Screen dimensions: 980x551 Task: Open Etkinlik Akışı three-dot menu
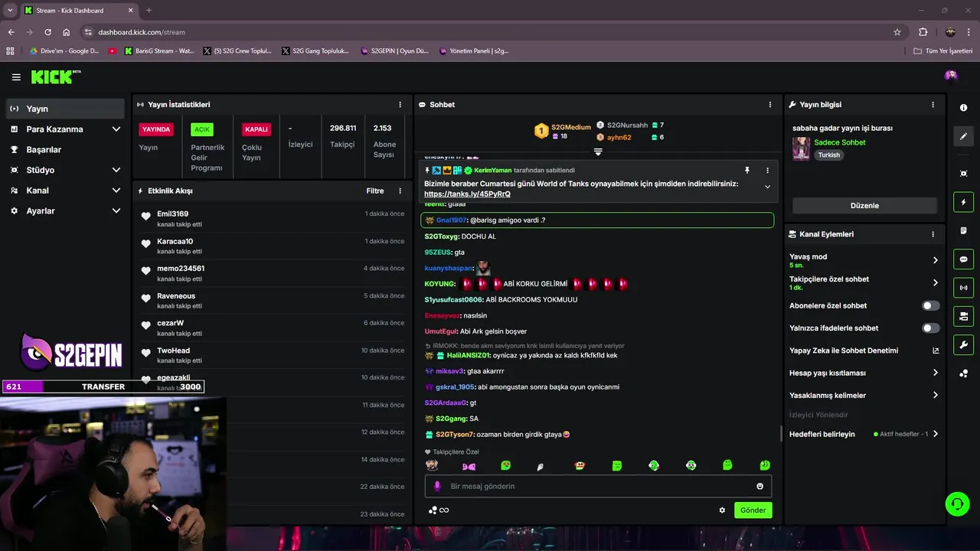[x=400, y=191]
